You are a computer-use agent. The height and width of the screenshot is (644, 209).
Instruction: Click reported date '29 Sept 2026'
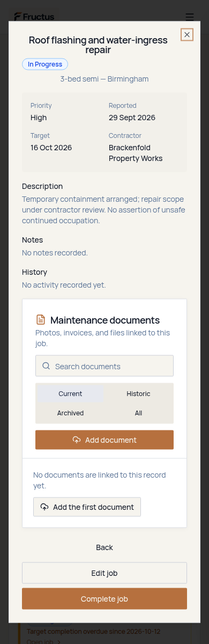click(132, 118)
